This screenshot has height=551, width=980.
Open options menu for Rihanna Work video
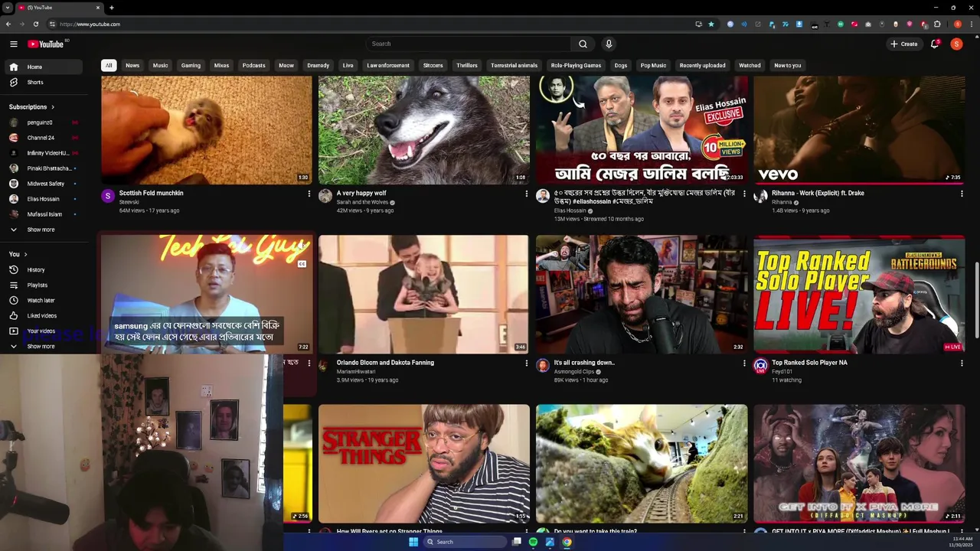coord(962,194)
